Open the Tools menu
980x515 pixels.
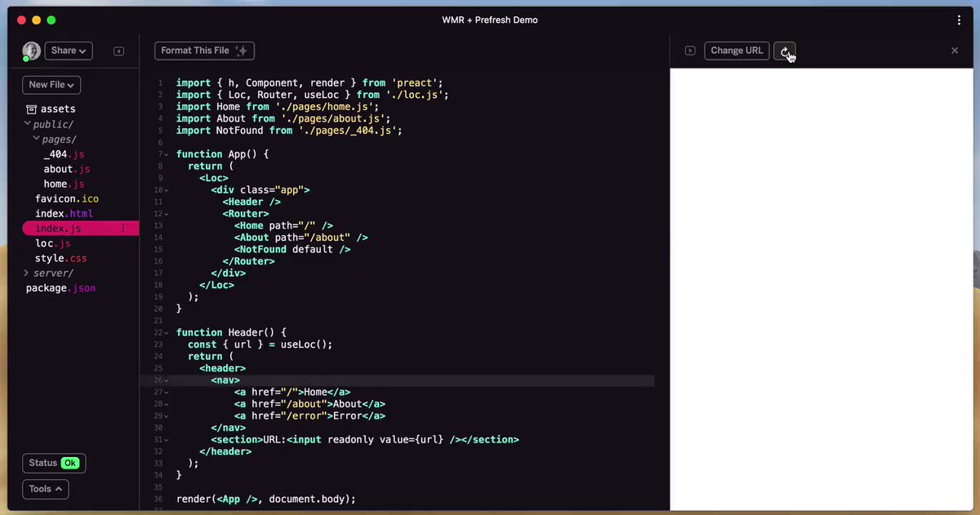[x=46, y=489]
